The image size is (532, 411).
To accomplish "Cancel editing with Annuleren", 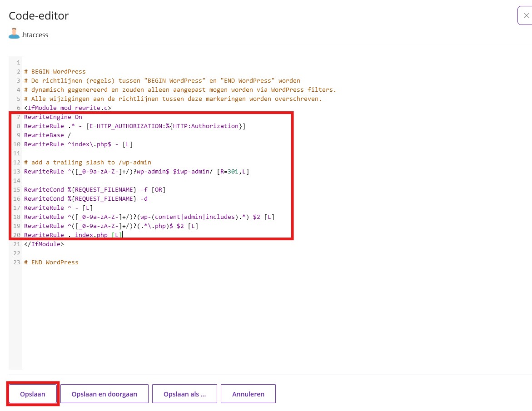I will [248, 394].
